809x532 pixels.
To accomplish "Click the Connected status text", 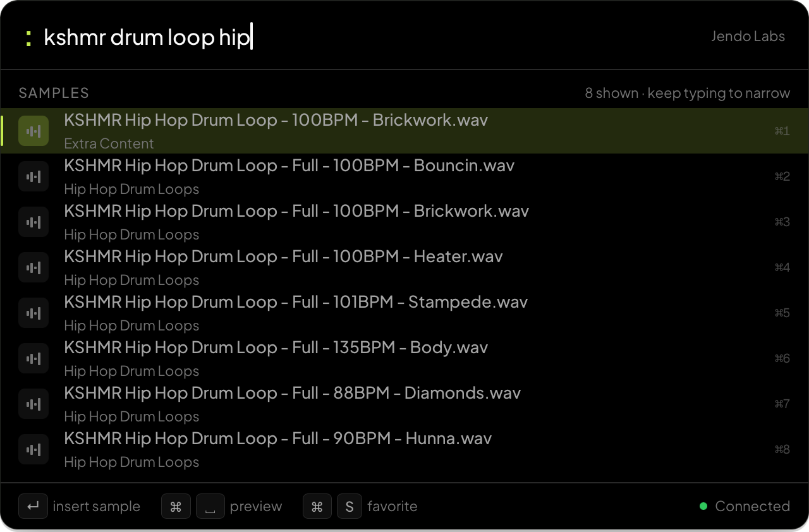I will coord(752,506).
